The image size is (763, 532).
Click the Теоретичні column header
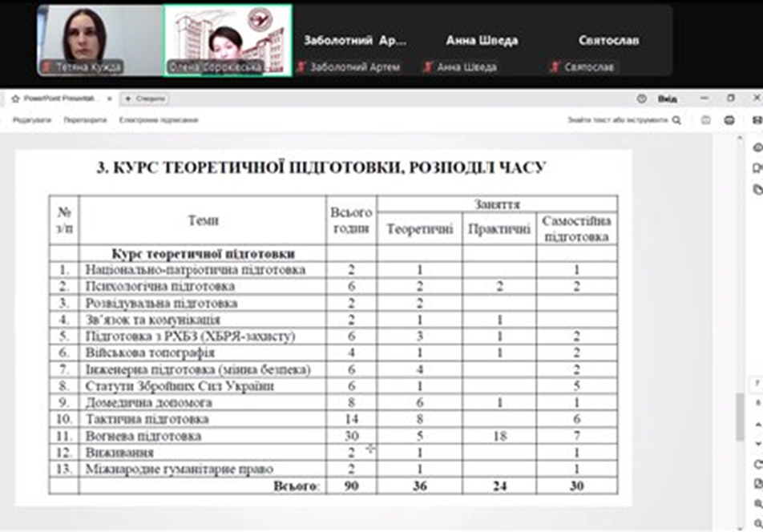point(419,228)
